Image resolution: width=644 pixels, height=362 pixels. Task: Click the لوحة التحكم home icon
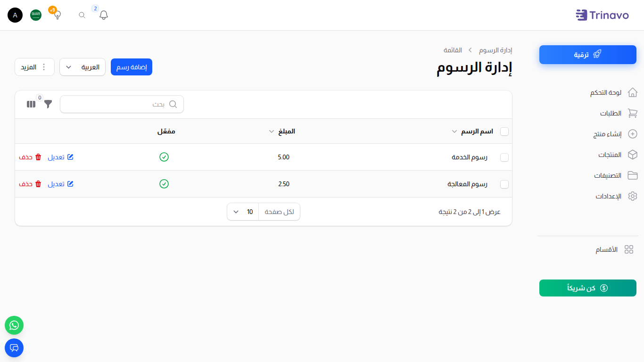point(633,92)
